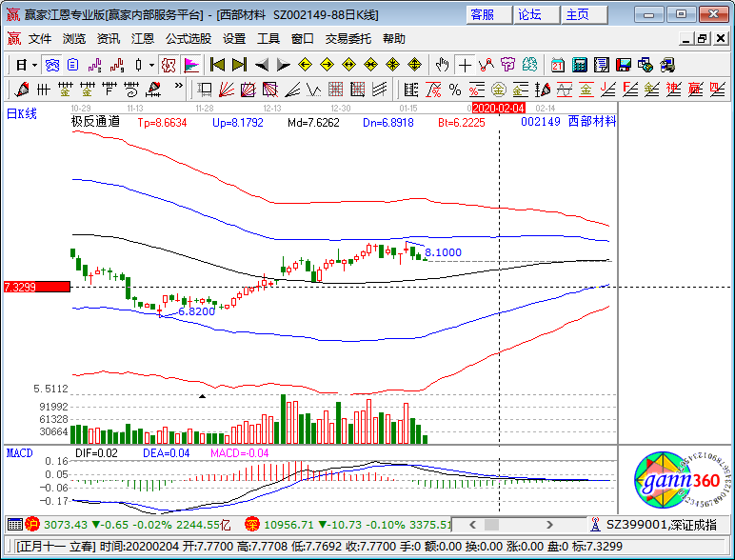This screenshot has height=560, width=735.
Task: Click the candlestick chart type icon
Action: click(x=138, y=65)
